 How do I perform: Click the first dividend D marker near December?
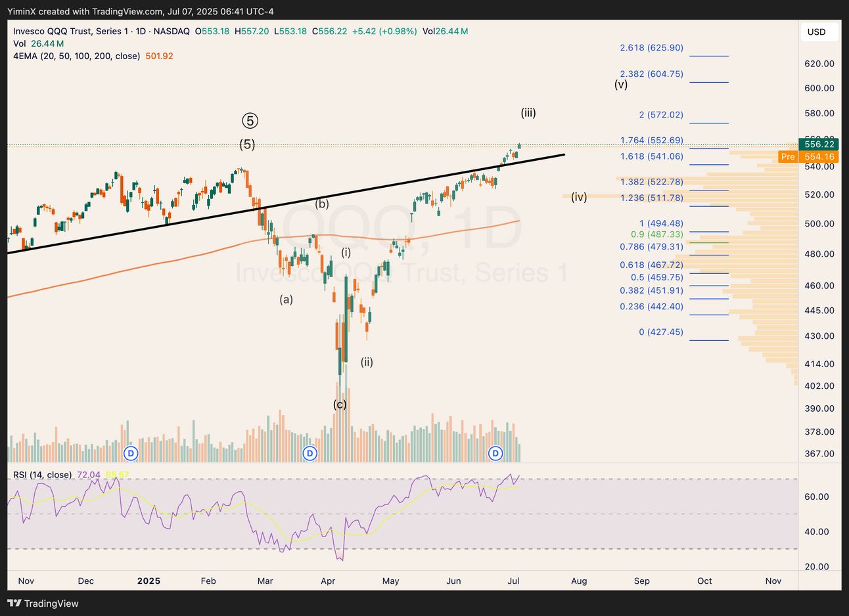(131, 453)
